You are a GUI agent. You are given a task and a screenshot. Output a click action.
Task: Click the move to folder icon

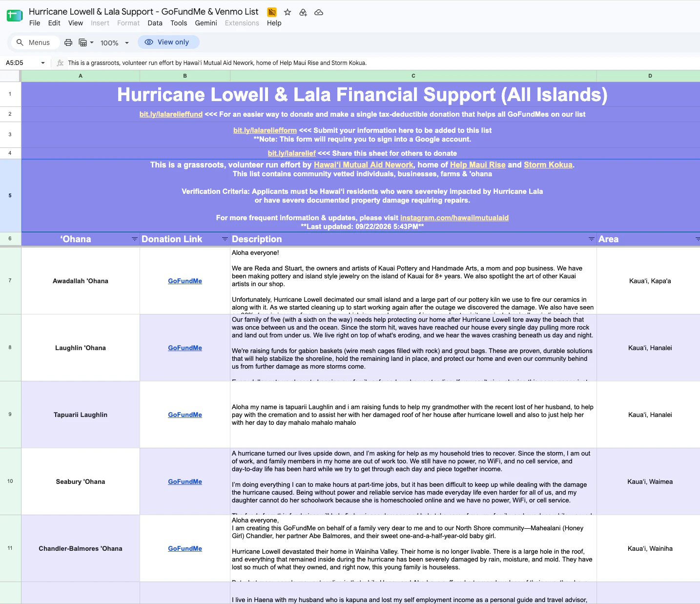(x=303, y=12)
